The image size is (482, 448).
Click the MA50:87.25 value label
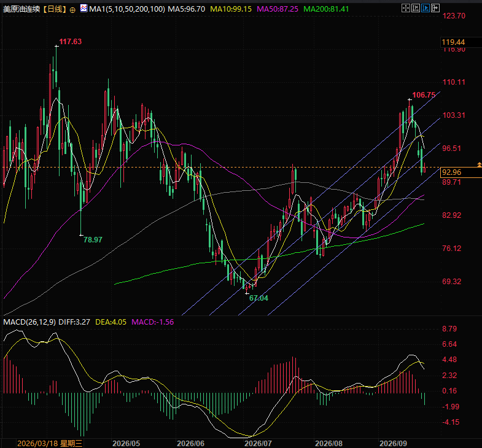click(278, 9)
